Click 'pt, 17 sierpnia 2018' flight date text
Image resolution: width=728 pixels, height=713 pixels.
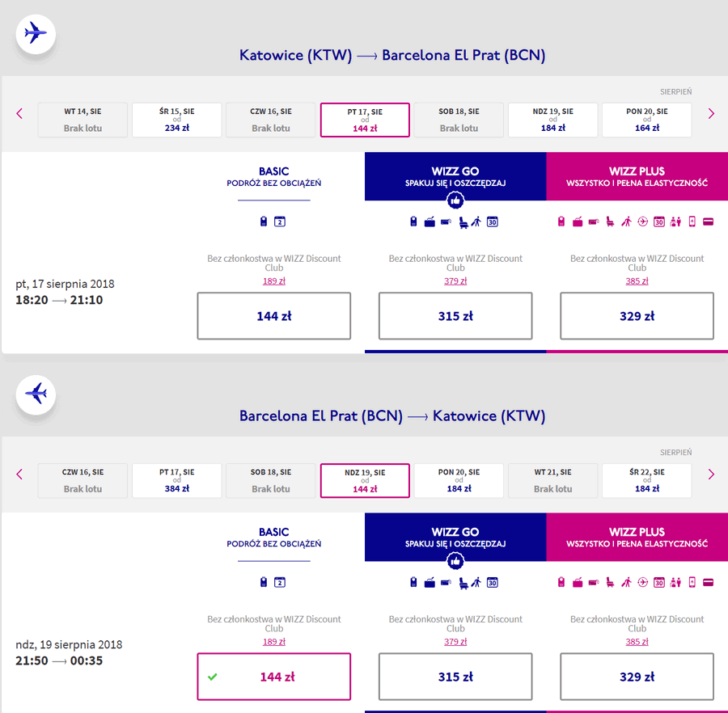point(65,284)
